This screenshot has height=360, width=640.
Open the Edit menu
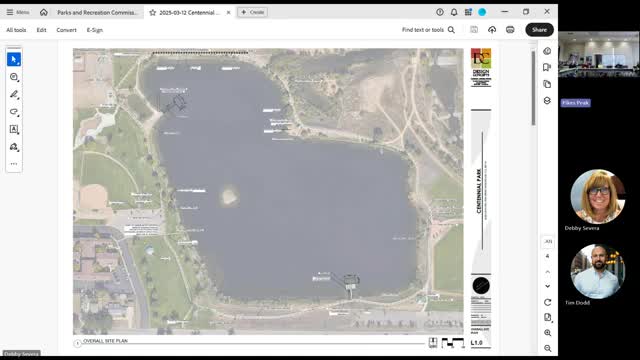[x=41, y=30]
